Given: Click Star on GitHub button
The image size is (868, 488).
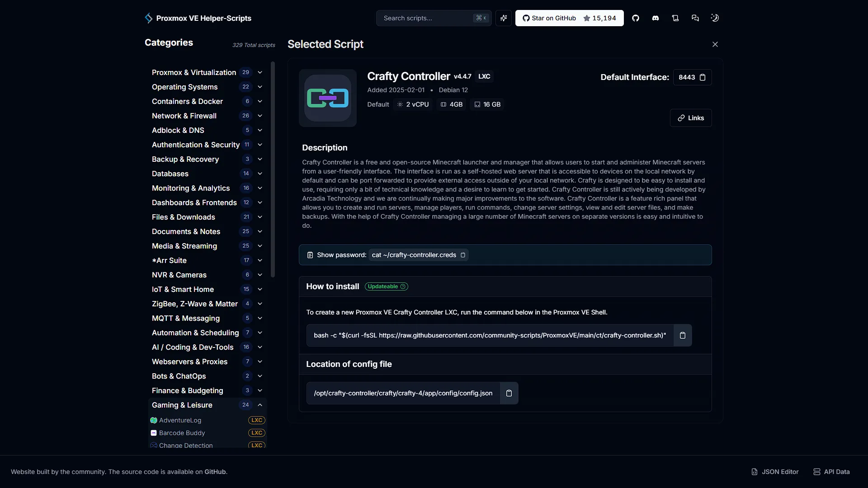Looking at the screenshot, I should pos(570,18).
